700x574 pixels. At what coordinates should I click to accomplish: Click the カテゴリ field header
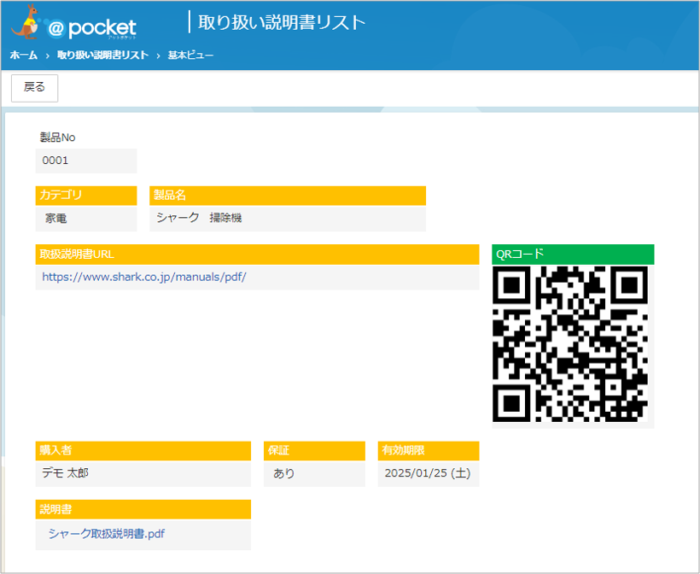click(x=86, y=195)
